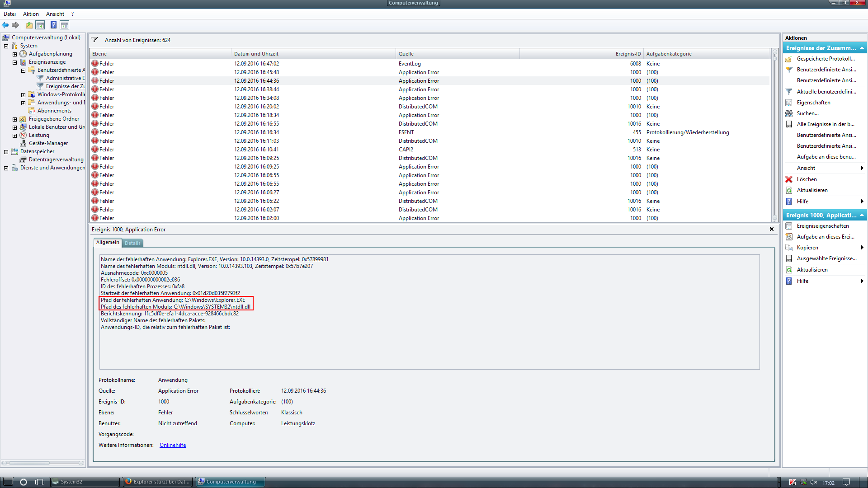Open the Ansicht submenu arrow in Aktionen

[862, 168]
